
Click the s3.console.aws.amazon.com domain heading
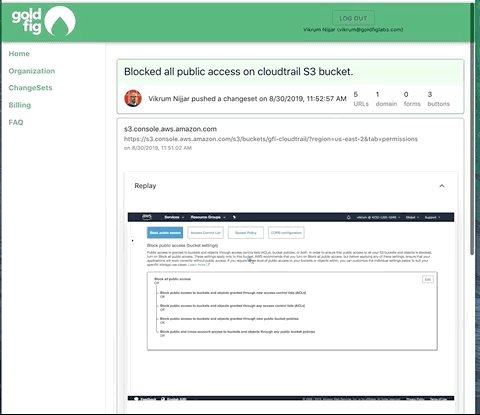point(170,129)
